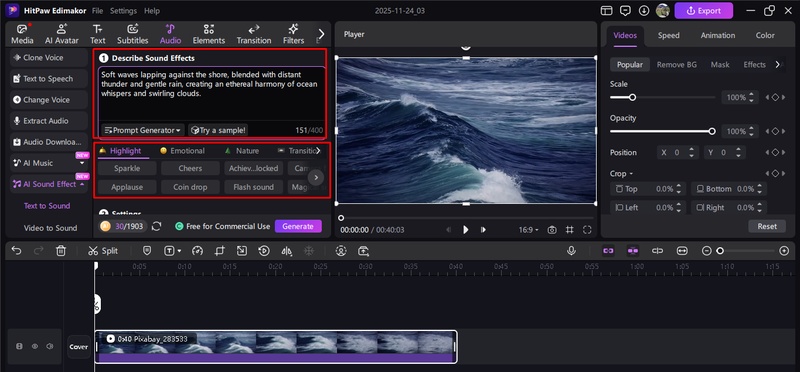Open the Elements panel
This screenshot has width=800, height=372.
209,34
